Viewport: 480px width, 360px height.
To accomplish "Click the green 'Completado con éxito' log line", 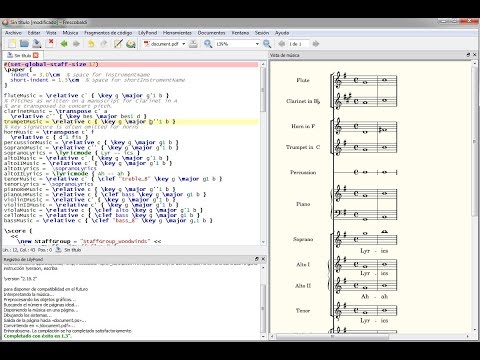I will [38, 336].
